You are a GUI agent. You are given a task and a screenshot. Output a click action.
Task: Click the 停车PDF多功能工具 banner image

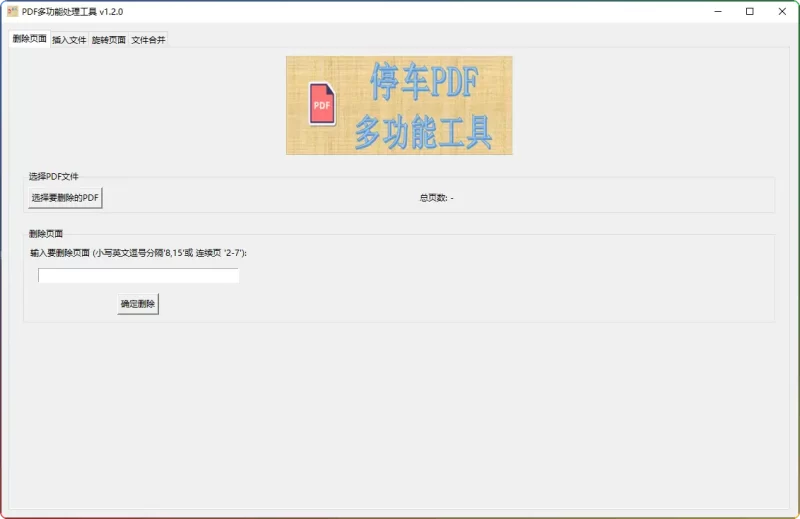coord(399,105)
